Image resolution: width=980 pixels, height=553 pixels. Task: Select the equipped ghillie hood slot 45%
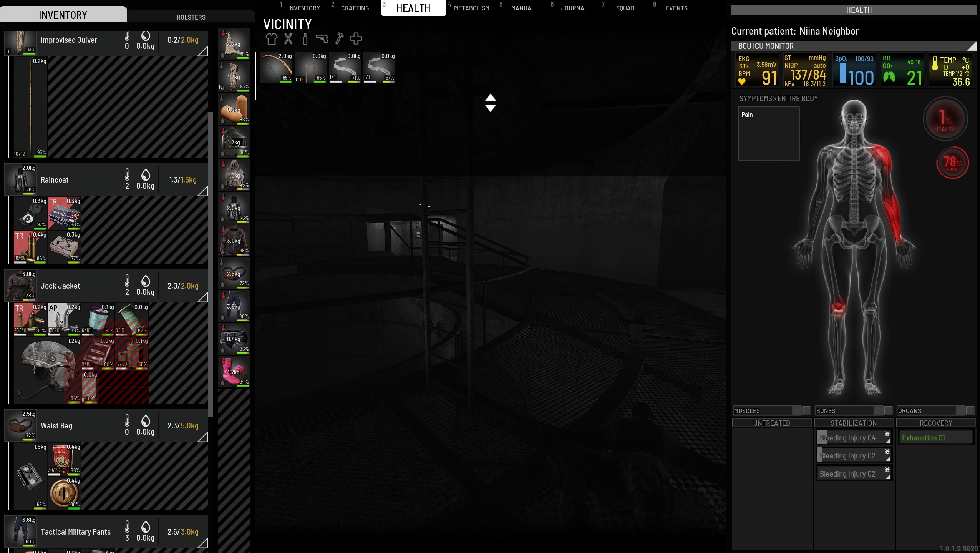click(234, 175)
